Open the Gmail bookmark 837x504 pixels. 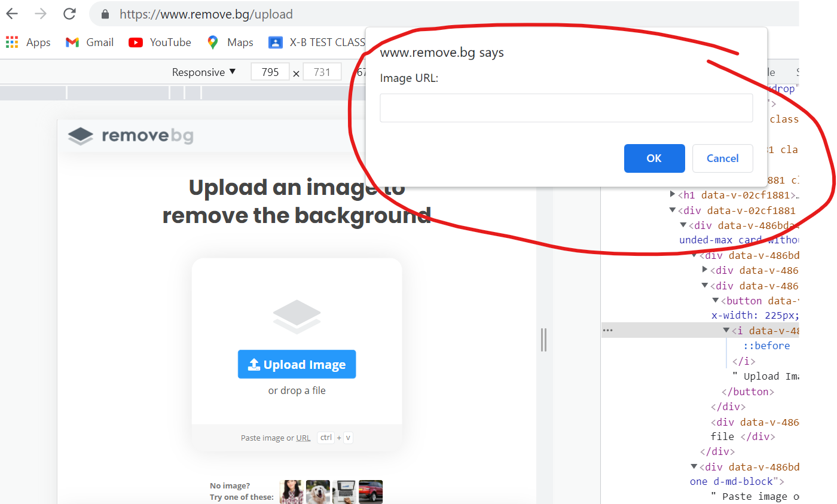pos(90,42)
